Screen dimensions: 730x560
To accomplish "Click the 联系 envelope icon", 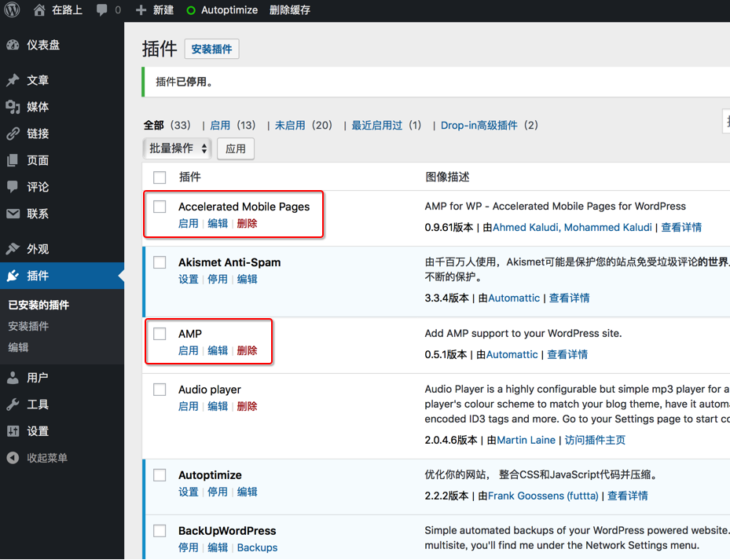I will (x=13, y=214).
